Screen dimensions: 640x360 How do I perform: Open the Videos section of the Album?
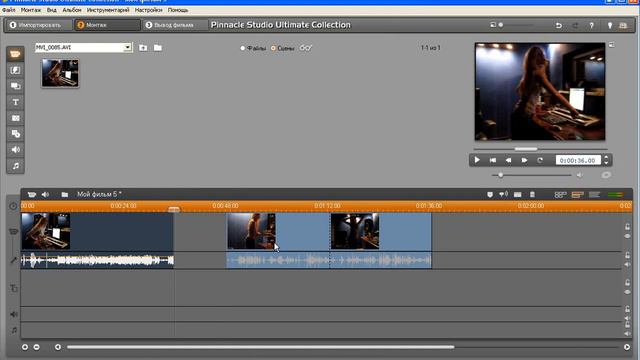pos(15,54)
